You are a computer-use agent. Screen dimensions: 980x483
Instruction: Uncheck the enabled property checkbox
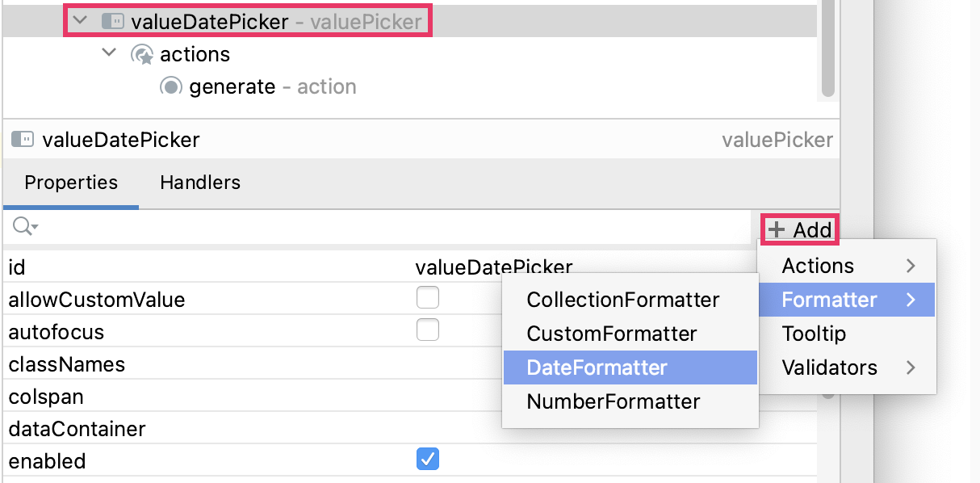pos(428,459)
